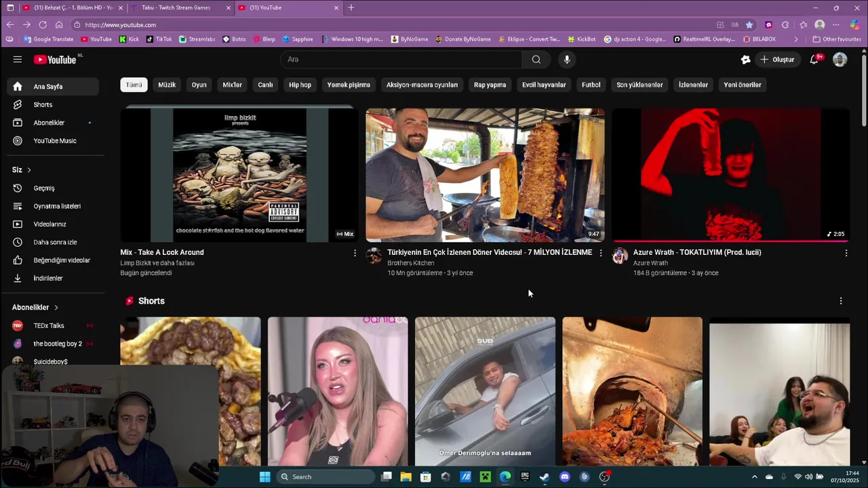
Task: Open Shorts section options menu
Action: pos(841,301)
